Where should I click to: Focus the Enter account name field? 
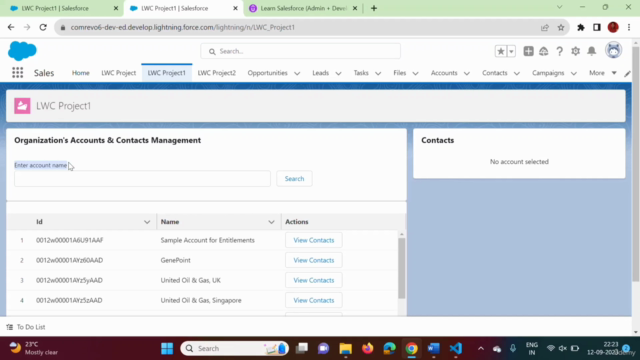tap(142, 179)
